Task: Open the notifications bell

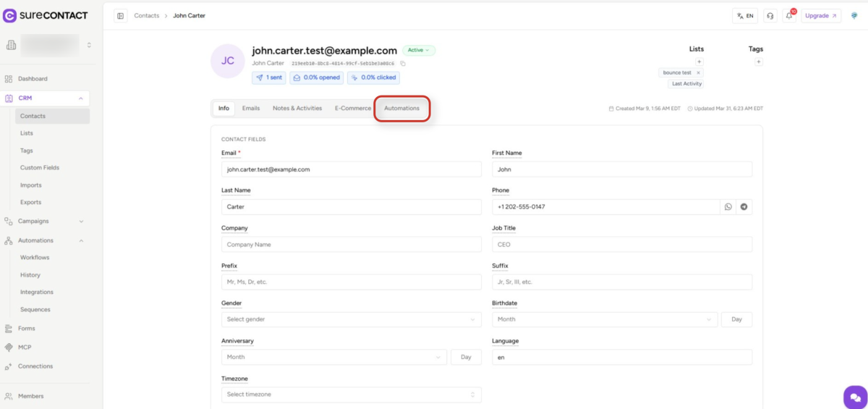Action: coord(789,15)
